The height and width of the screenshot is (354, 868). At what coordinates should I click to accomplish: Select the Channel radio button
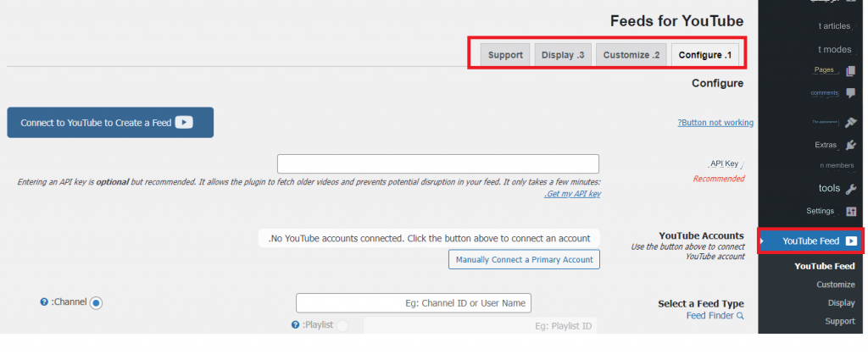(97, 303)
